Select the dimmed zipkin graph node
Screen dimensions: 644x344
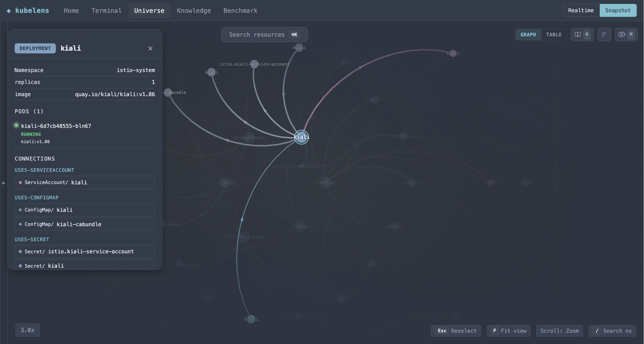coord(226,183)
